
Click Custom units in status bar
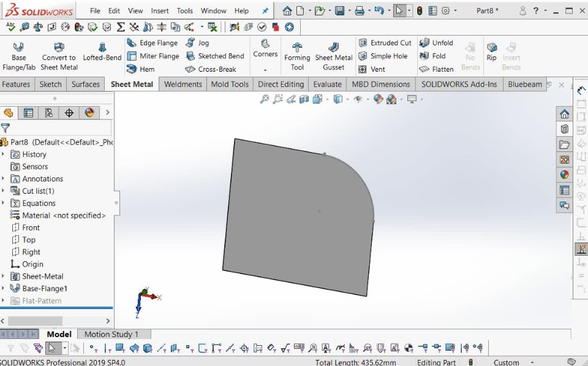(506, 362)
